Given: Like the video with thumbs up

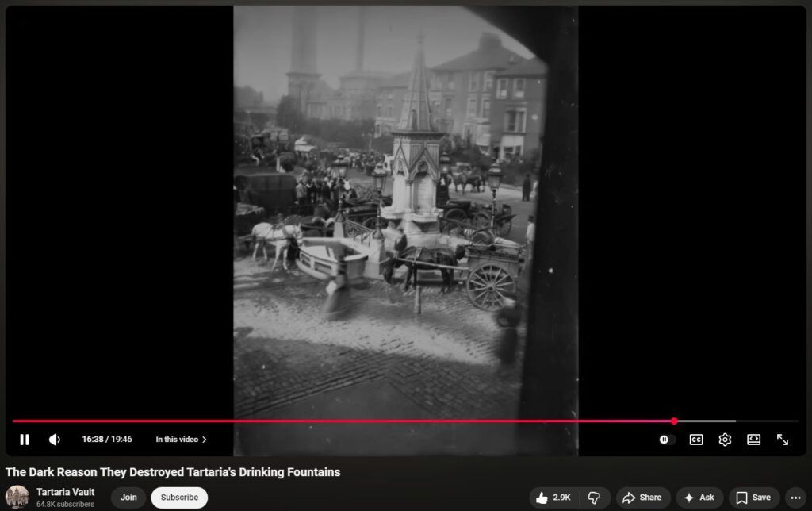Looking at the screenshot, I should (553, 498).
